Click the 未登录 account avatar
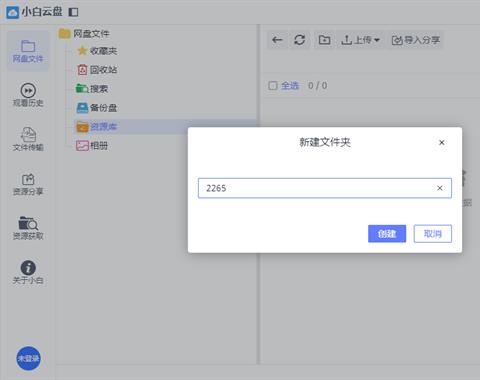This screenshot has height=380, width=480. [28, 358]
